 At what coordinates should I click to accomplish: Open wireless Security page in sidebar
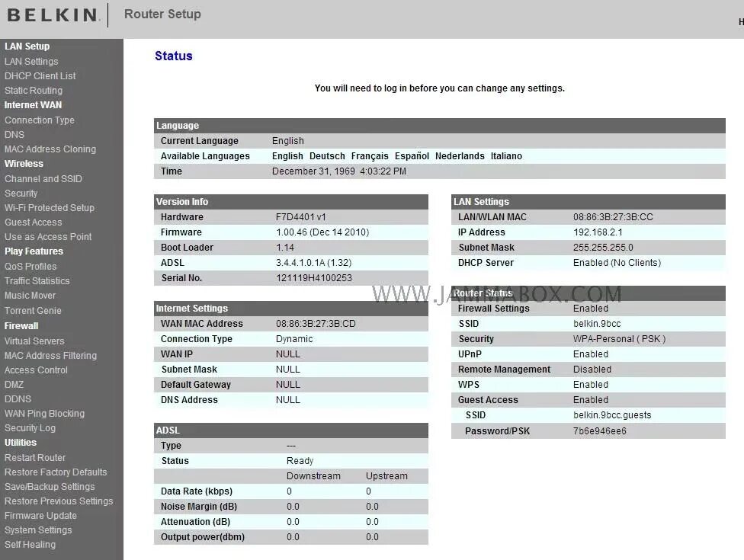pos(21,193)
